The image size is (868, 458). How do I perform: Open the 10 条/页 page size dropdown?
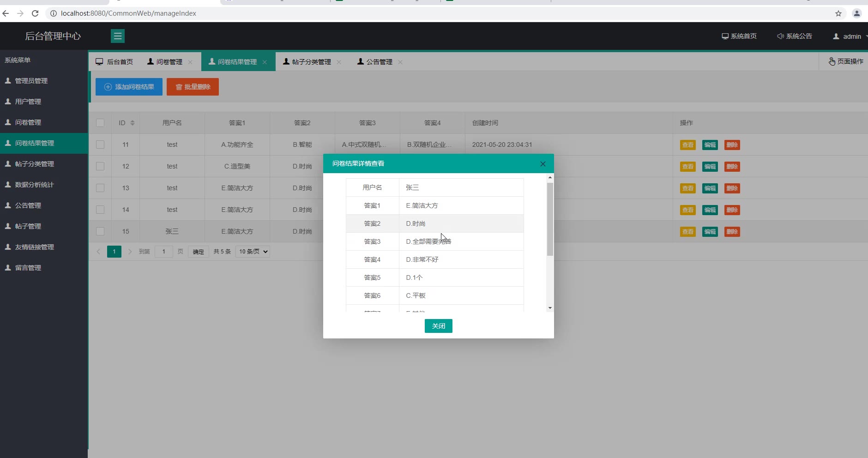[x=253, y=252]
